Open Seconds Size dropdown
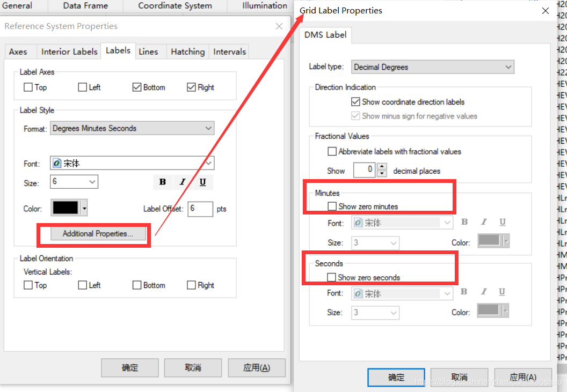Viewport: 567px width, 392px height. tap(375, 313)
